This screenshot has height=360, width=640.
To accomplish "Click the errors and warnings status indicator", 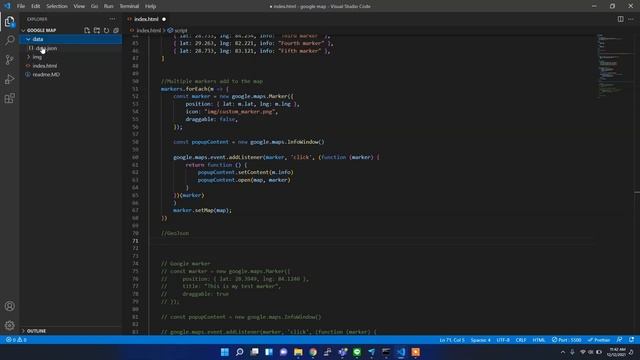I will click(x=16, y=340).
